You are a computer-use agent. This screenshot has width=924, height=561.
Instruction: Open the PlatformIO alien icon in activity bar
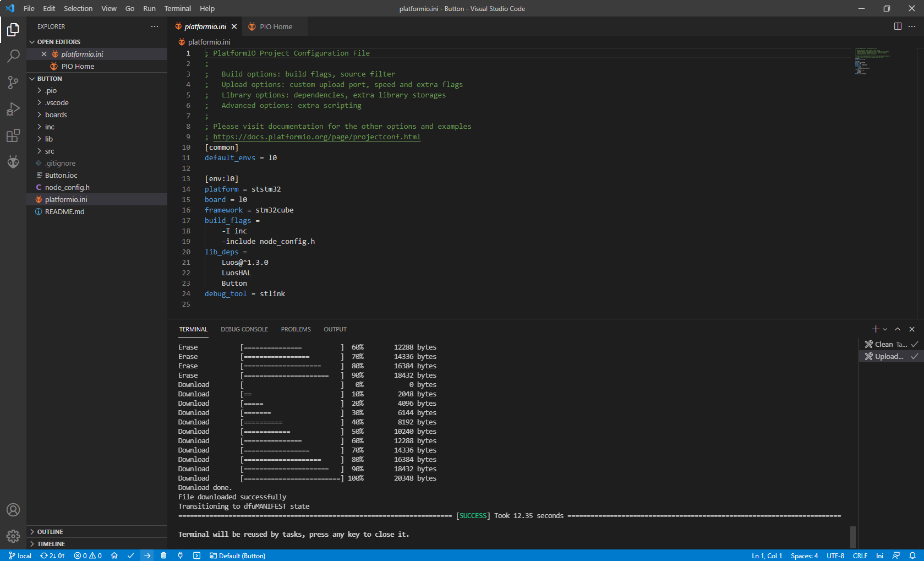[x=13, y=162]
